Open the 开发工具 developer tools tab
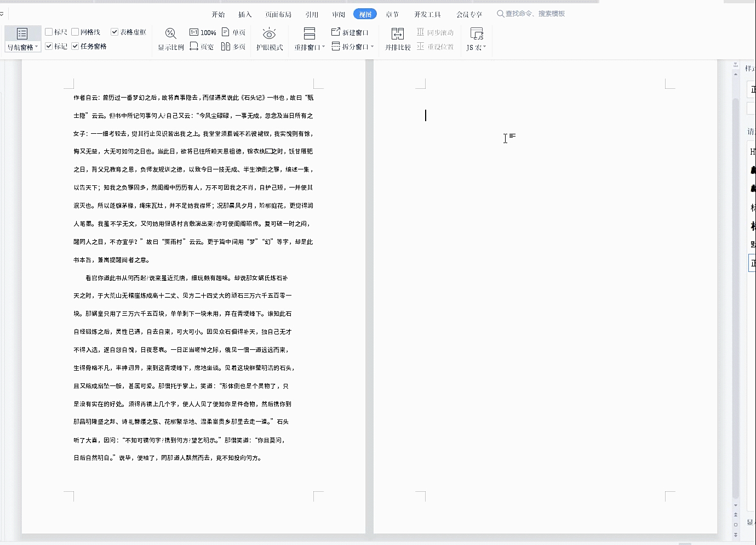The image size is (756, 545). click(428, 14)
